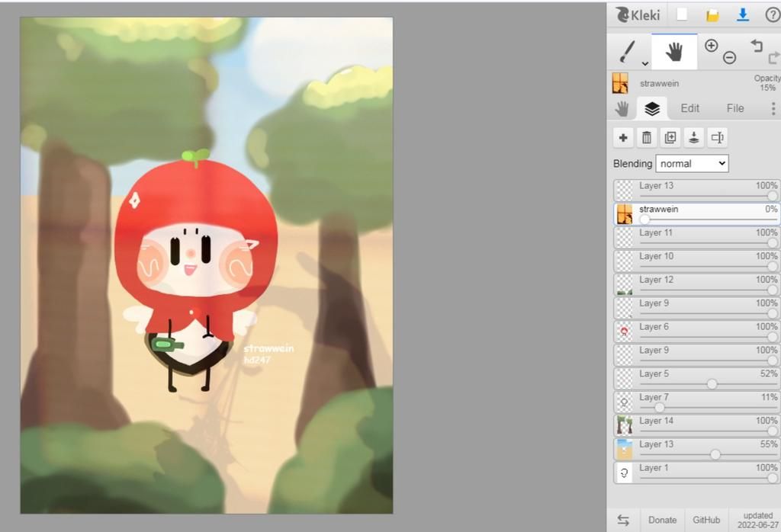Image resolution: width=781 pixels, height=532 pixels.
Task: Select the top Layer 13 at 100% opacity
Action: coord(697,190)
